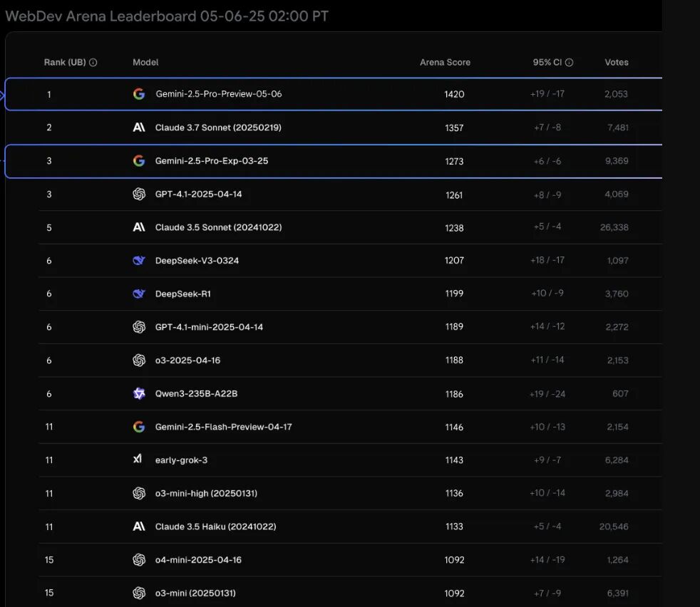
Task: Sort by the 95% CI column header
Action: [x=547, y=63]
